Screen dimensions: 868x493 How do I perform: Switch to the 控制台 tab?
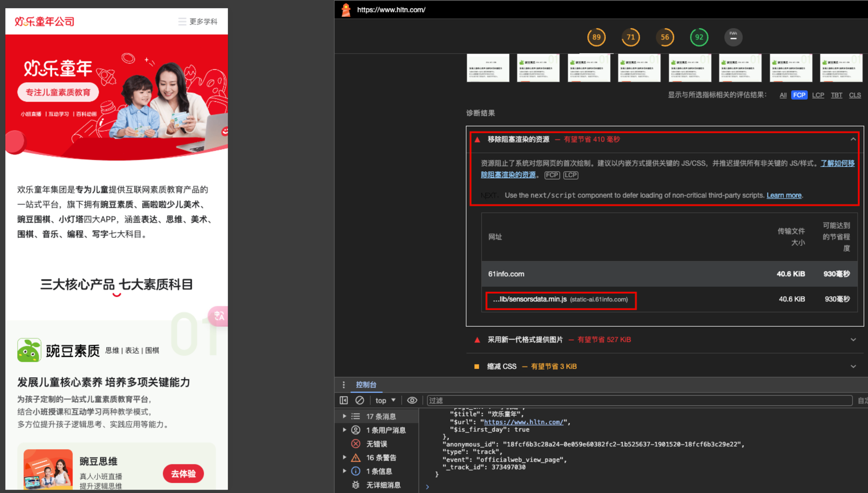point(366,385)
